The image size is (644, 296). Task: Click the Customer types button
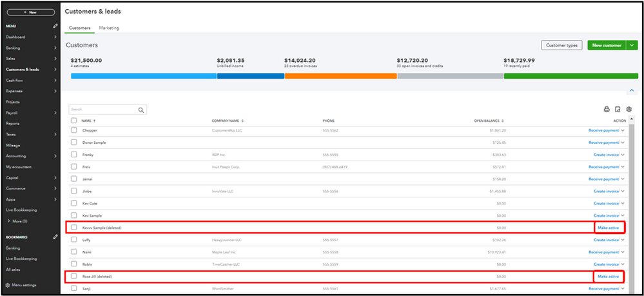click(561, 45)
